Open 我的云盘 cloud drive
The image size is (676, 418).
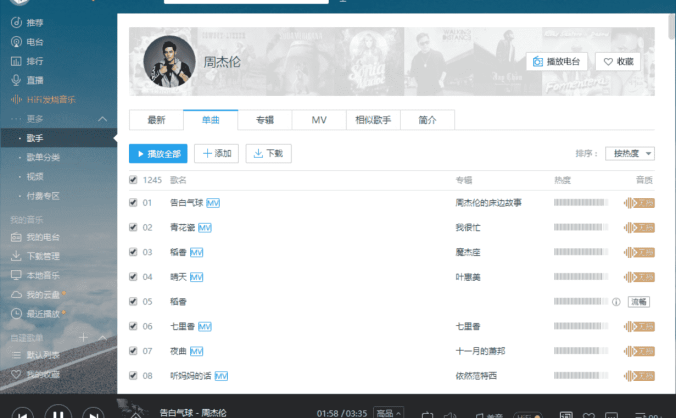pyautogui.click(x=38, y=295)
